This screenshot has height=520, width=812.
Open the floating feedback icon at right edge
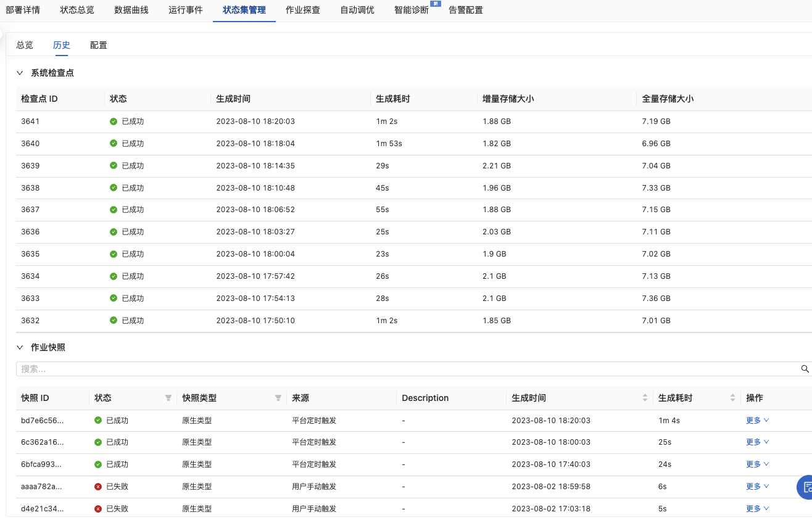click(805, 487)
